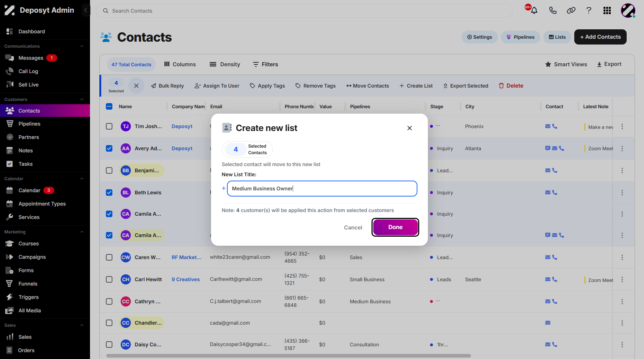Viewport: 644px width, 359px height.
Task: Open the Filters dropdown
Action: tap(265, 64)
